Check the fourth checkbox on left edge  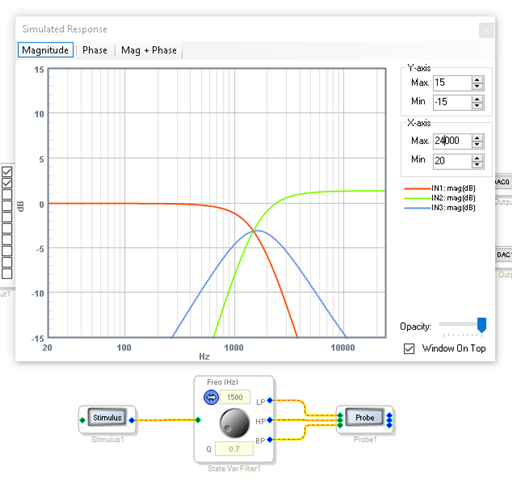click(7, 206)
